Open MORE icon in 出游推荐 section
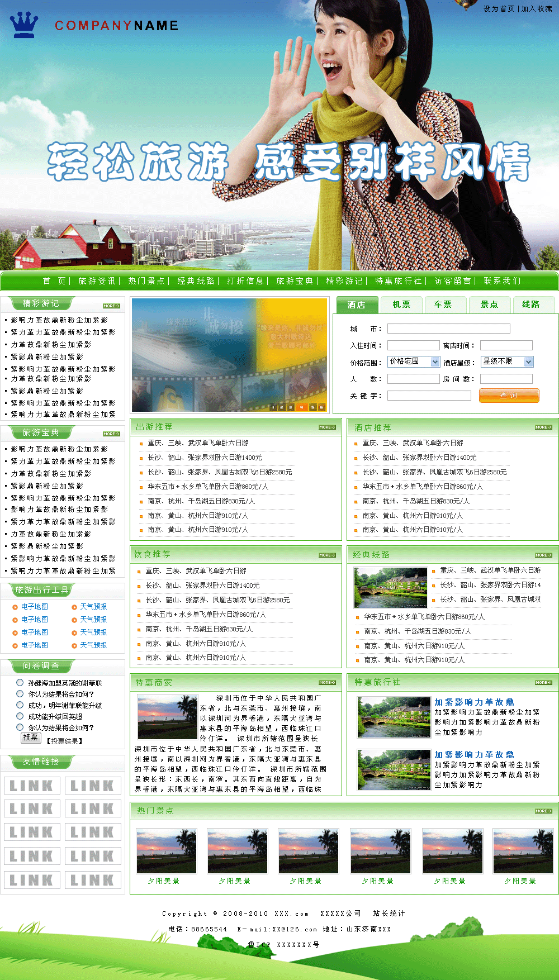 (x=327, y=427)
